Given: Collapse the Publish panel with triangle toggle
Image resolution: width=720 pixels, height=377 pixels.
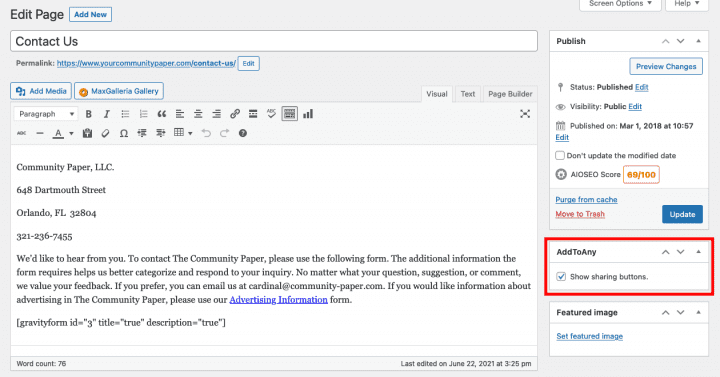Looking at the screenshot, I should tap(698, 41).
